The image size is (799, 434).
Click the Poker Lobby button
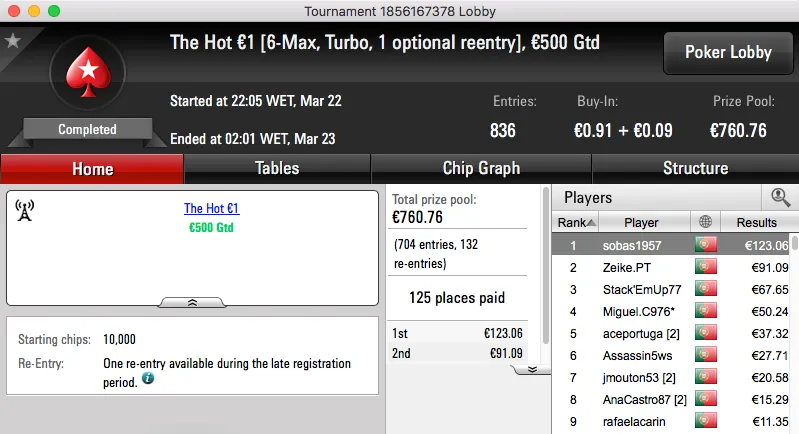click(726, 53)
